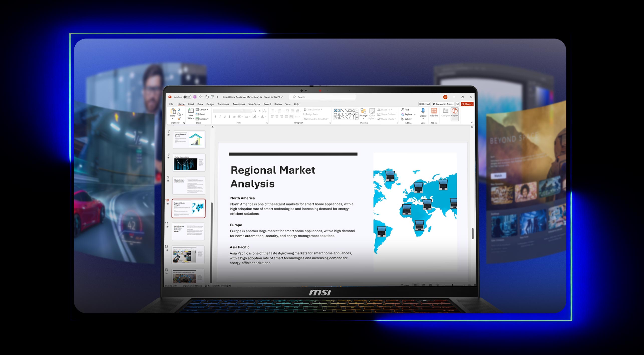
Task: Click the Format Painter brush icon
Action: (x=179, y=119)
